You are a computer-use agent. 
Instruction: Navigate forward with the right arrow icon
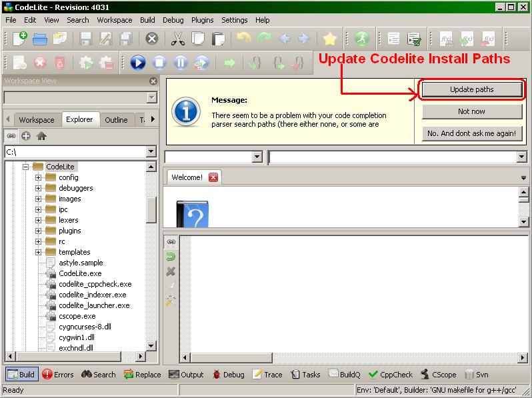click(304, 39)
